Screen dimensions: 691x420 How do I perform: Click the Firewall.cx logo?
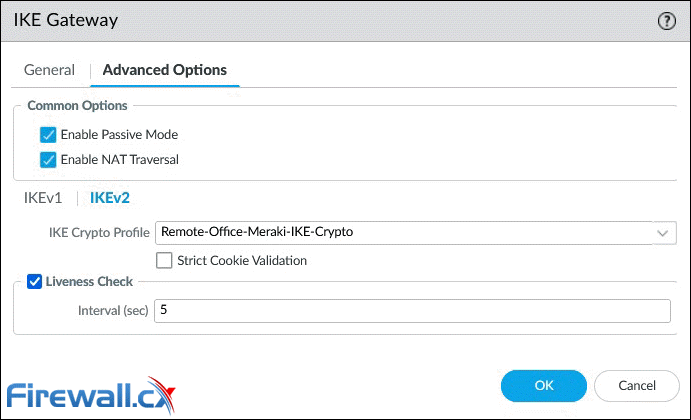pyautogui.click(x=91, y=395)
